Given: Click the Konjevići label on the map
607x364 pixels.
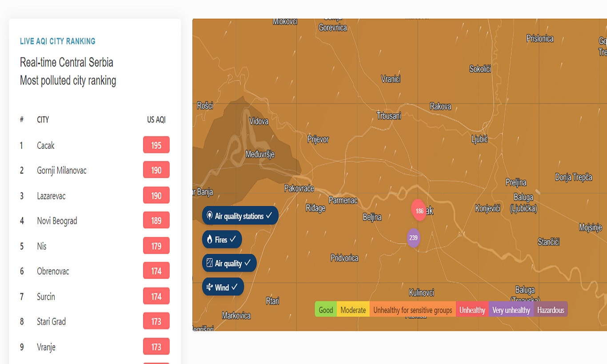Looking at the screenshot, I should pos(488,208).
